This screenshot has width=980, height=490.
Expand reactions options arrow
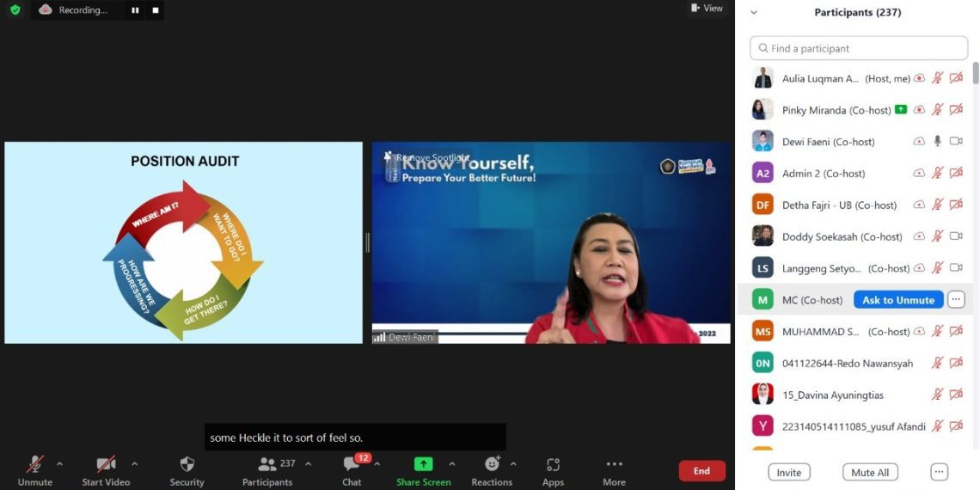pyautogui.click(x=513, y=463)
